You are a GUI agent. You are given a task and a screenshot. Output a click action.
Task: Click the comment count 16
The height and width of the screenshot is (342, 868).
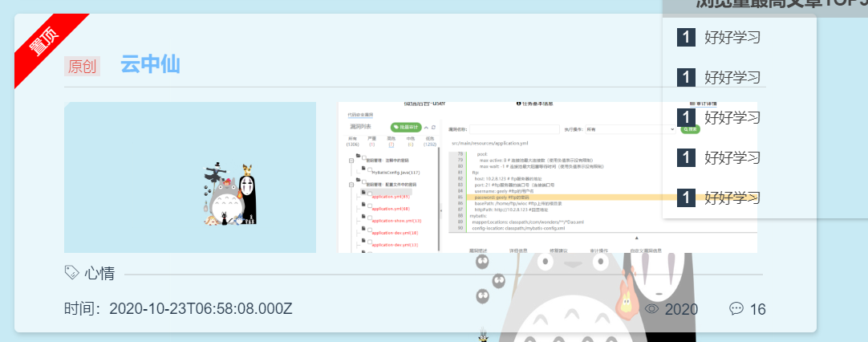pos(758,309)
